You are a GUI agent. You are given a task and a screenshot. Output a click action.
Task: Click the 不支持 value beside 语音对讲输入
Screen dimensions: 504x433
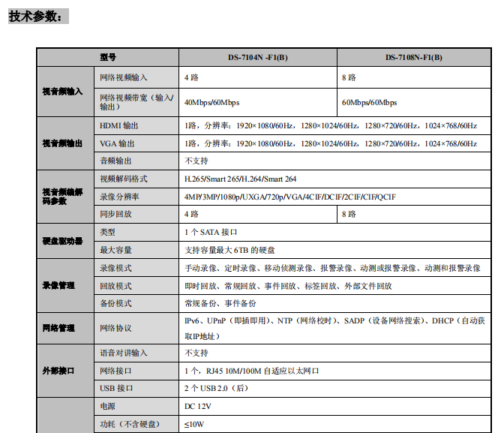tap(196, 353)
